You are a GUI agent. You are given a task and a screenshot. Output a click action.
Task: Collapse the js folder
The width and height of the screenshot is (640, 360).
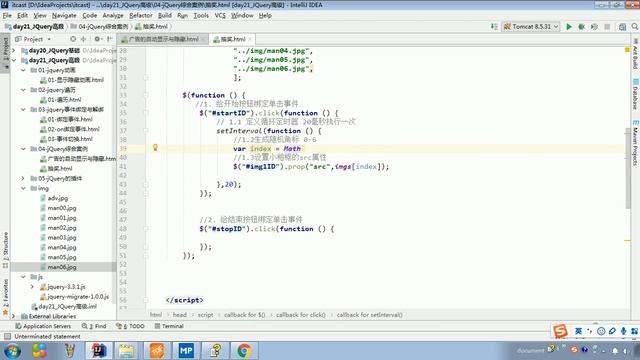[x=23, y=277]
